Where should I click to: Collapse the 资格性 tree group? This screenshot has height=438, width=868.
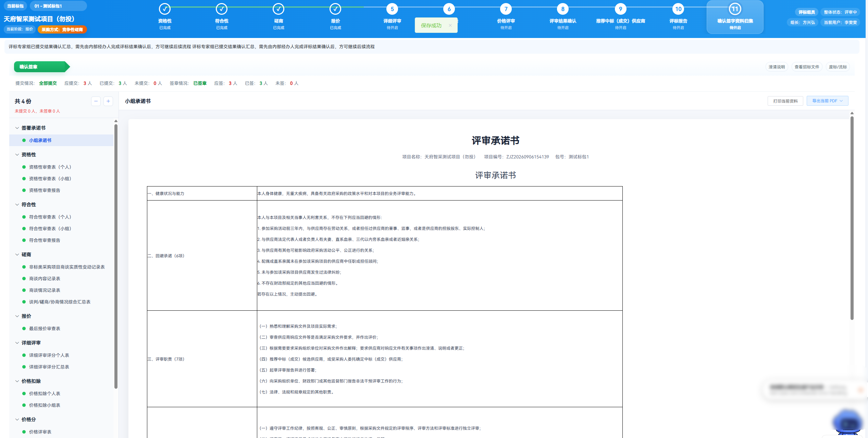17,154
